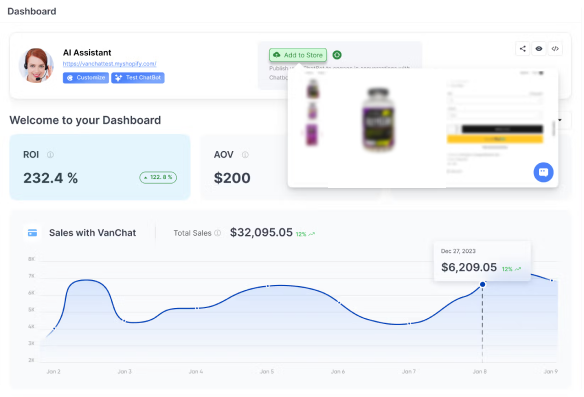
Task: Click the AOV $200 value
Action: pyautogui.click(x=232, y=178)
